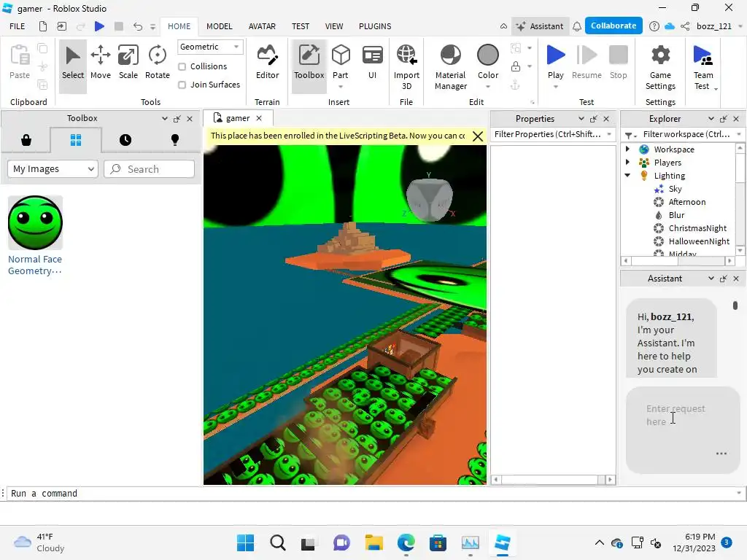747x560 pixels.
Task: Open the help question mark icon
Action: pyautogui.click(x=654, y=26)
